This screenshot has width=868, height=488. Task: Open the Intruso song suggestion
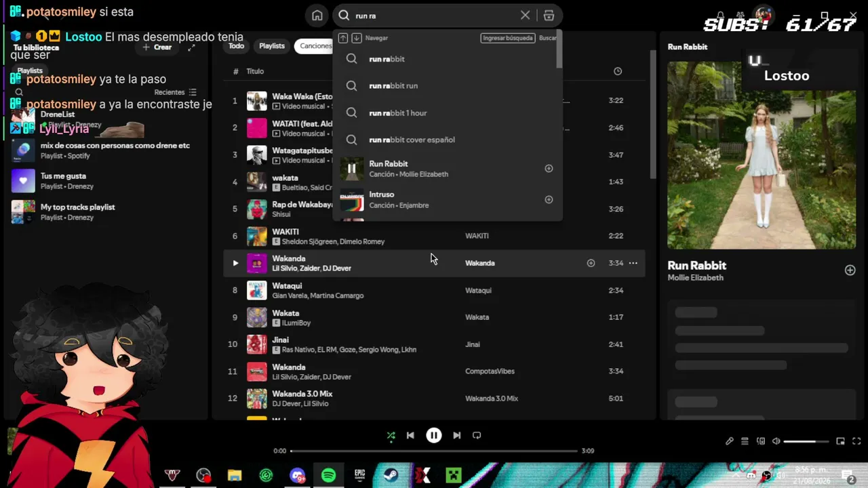448,200
